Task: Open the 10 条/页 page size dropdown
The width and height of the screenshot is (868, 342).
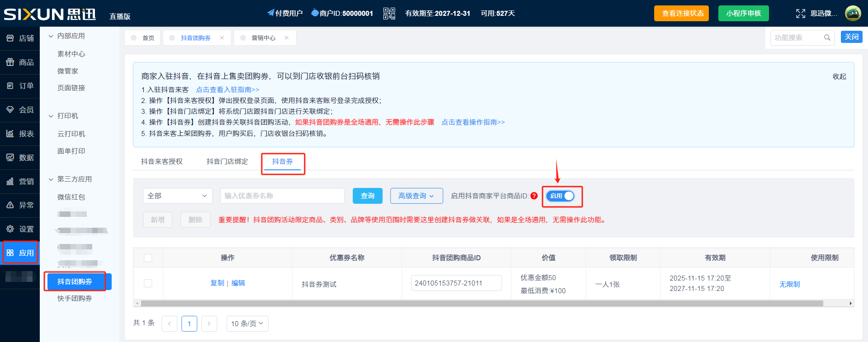Action: point(247,323)
